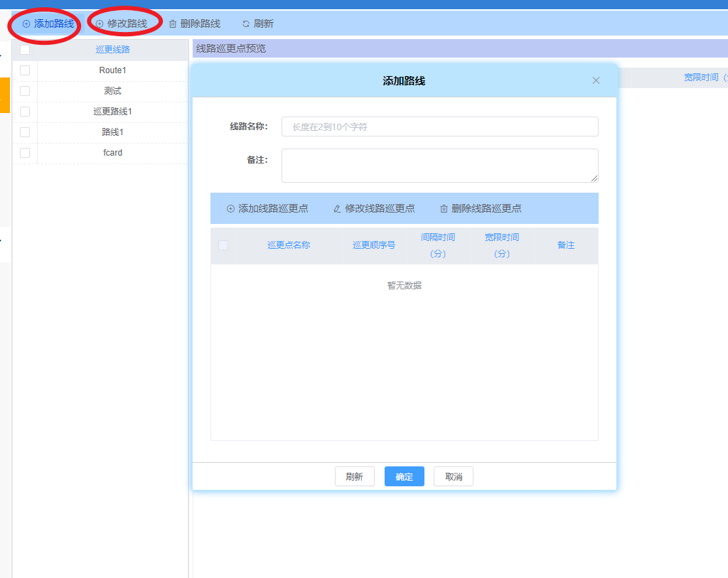Click the 巡更顺序号 column header

(374, 245)
